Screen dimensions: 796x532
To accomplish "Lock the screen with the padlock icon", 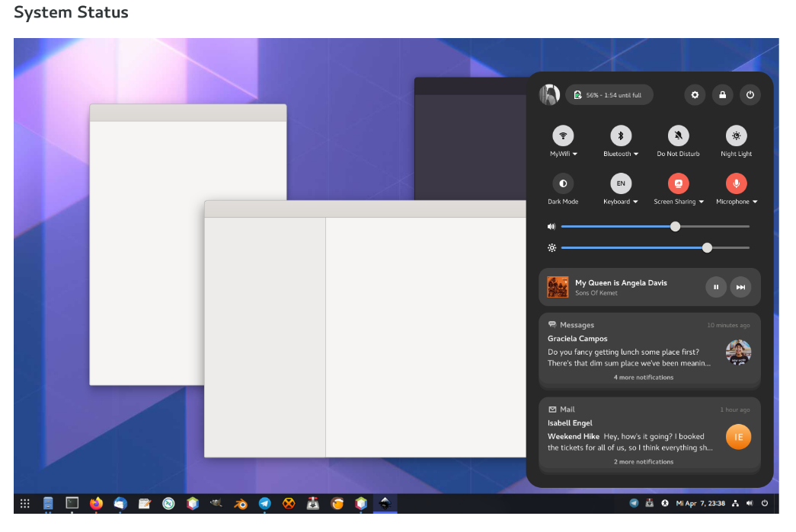I will click(x=722, y=95).
